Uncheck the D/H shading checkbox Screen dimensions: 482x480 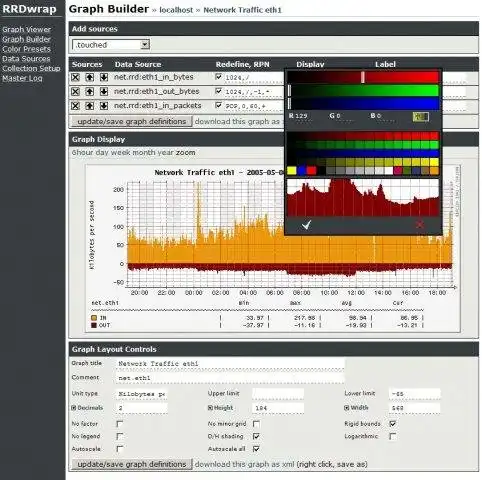click(256, 436)
